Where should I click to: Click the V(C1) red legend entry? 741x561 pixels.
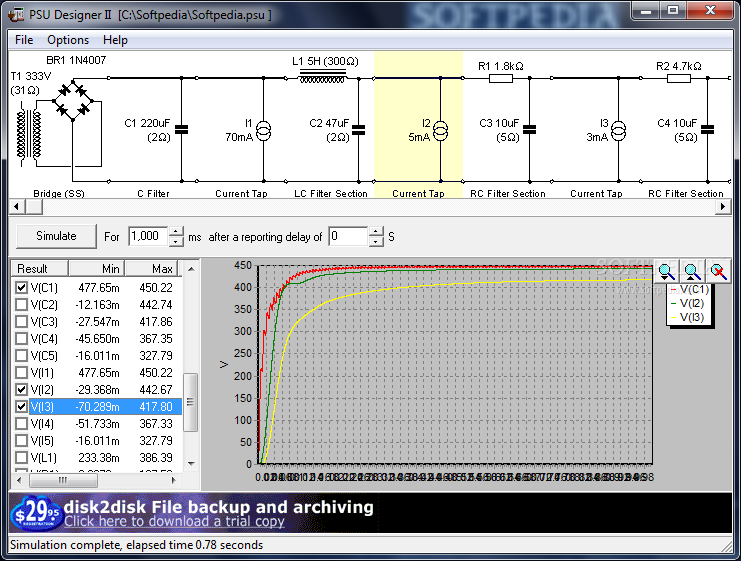click(689, 289)
